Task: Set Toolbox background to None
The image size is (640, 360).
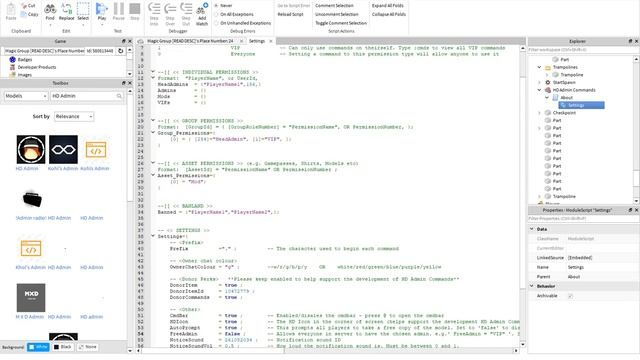Action: coord(88,347)
